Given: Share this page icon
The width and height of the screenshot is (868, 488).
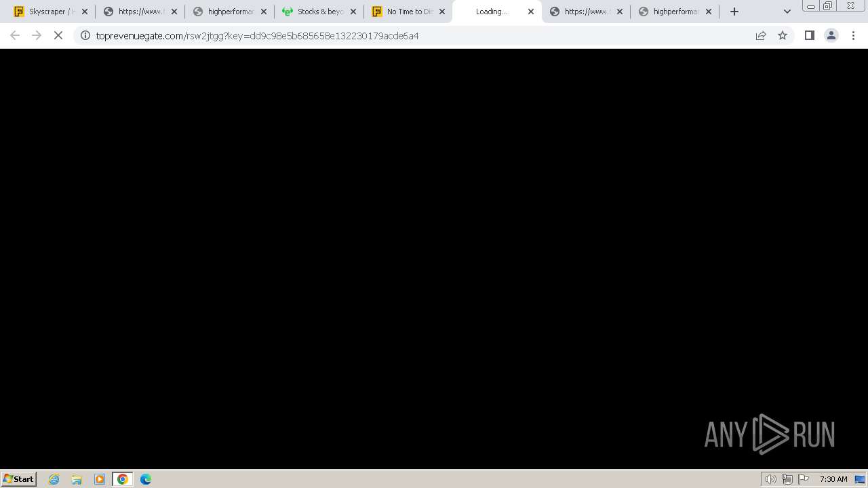Looking at the screenshot, I should (x=761, y=35).
